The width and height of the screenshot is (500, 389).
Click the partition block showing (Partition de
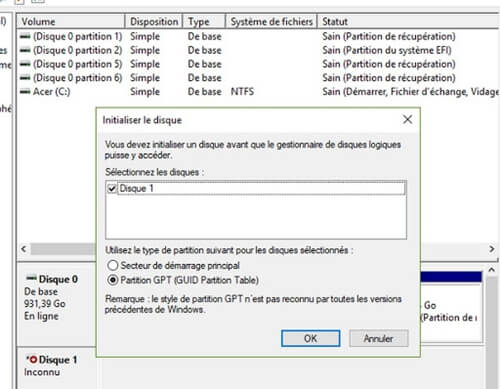point(451,312)
